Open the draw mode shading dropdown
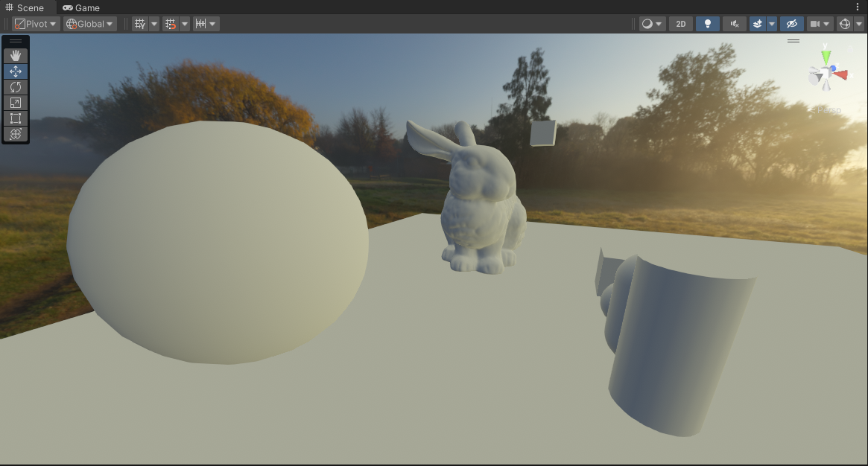 (652, 24)
